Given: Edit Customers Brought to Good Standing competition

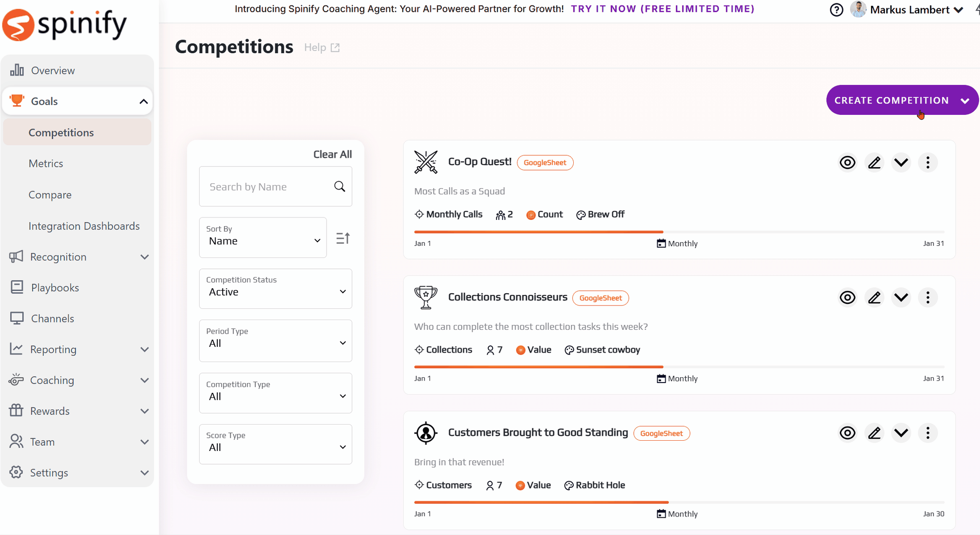Looking at the screenshot, I should coord(874,433).
